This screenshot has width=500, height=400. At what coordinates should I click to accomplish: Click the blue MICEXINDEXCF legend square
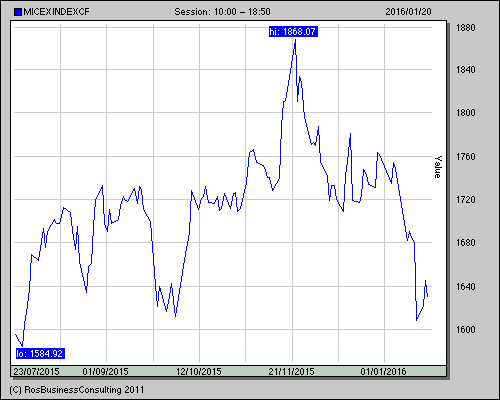18,12
